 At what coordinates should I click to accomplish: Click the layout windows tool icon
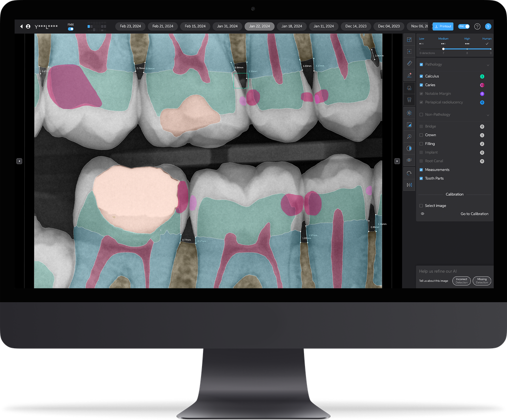pos(409,40)
